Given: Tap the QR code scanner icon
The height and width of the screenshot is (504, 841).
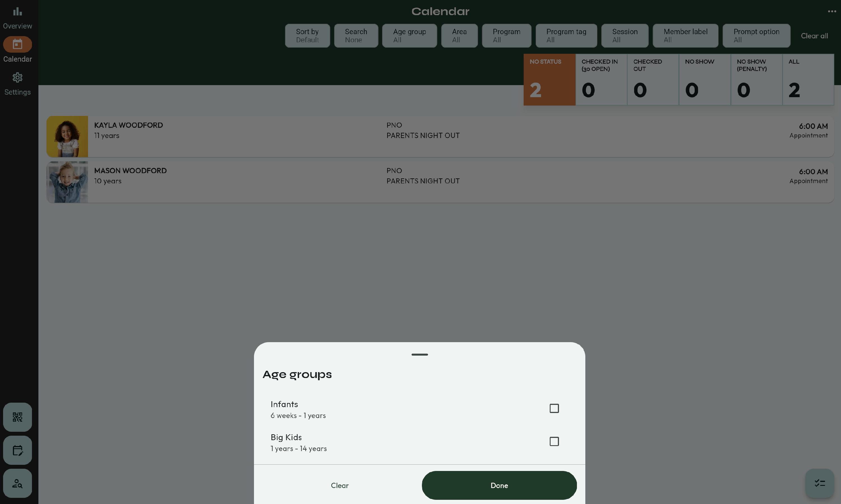Looking at the screenshot, I should [x=17, y=417].
